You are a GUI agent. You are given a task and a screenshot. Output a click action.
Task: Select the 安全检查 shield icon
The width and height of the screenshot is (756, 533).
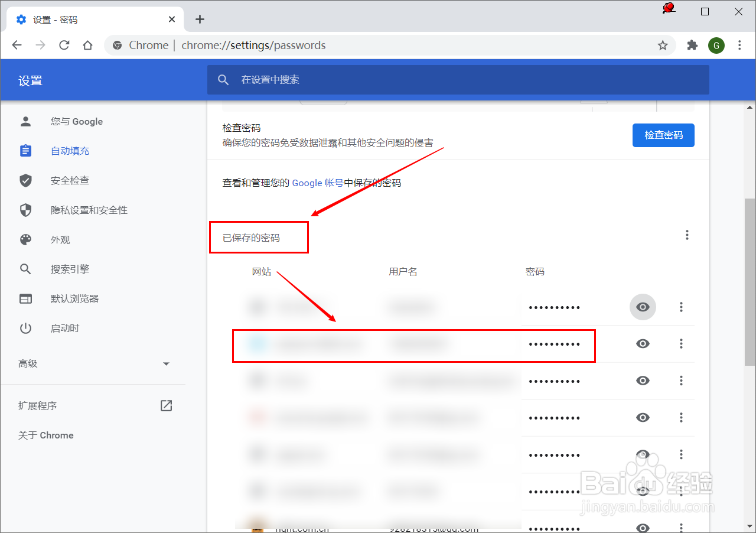point(26,180)
